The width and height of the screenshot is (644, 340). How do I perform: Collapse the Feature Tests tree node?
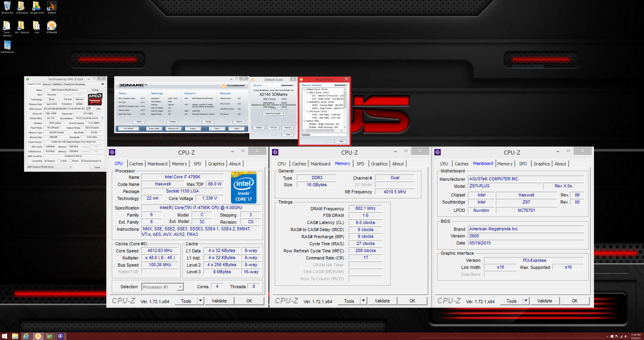[304, 121]
